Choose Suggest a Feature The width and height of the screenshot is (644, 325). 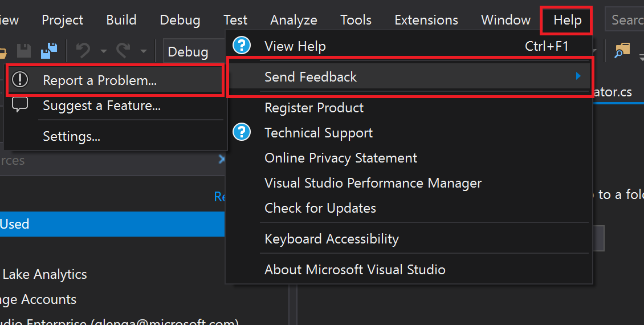(x=115, y=105)
